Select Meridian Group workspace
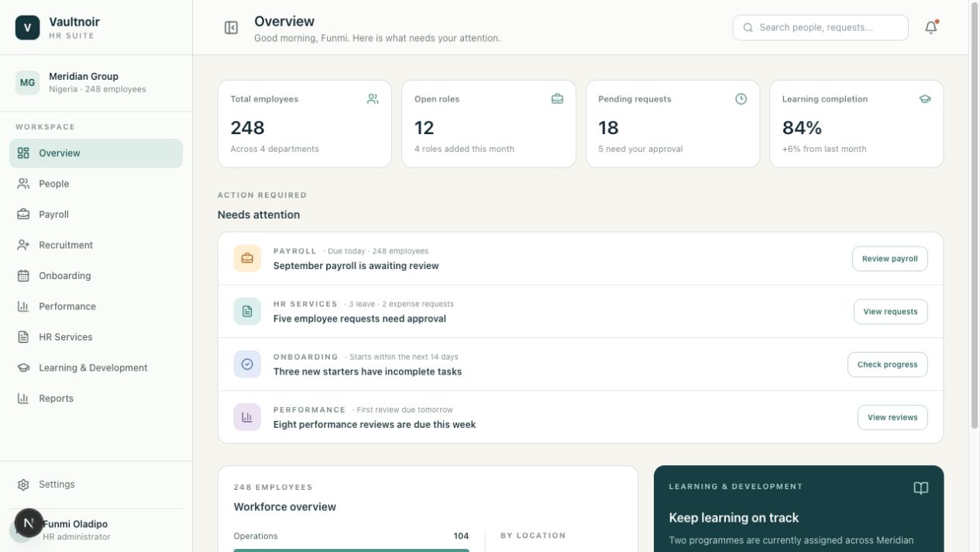Image resolution: width=980 pixels, height=552 pixels. tap(96, 83)
